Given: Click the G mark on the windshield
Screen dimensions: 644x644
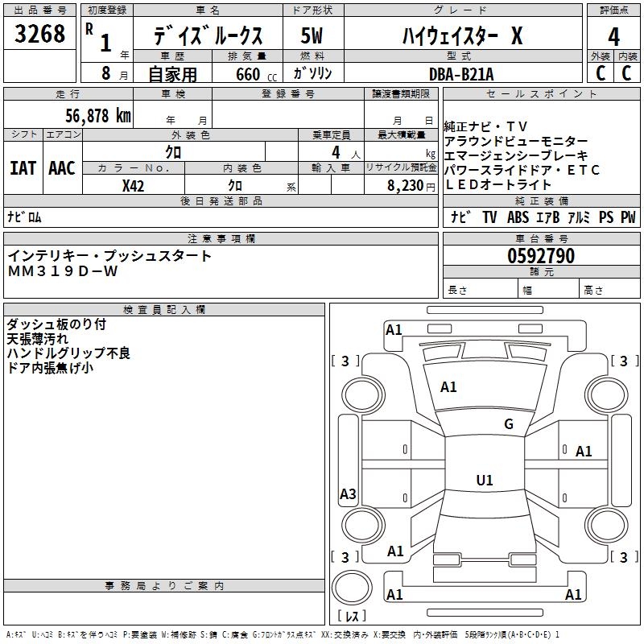Looking at the screenshot, I should tap(508, 424).
